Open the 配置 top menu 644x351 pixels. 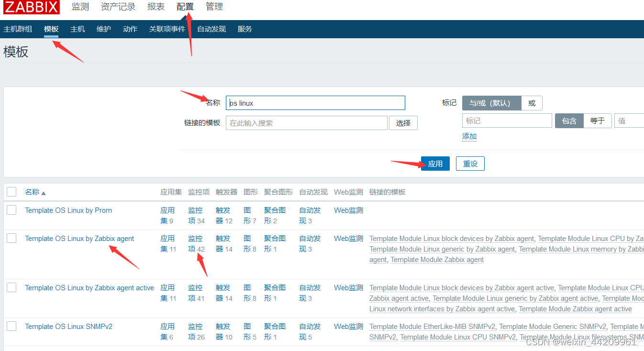tap(185, 7)
